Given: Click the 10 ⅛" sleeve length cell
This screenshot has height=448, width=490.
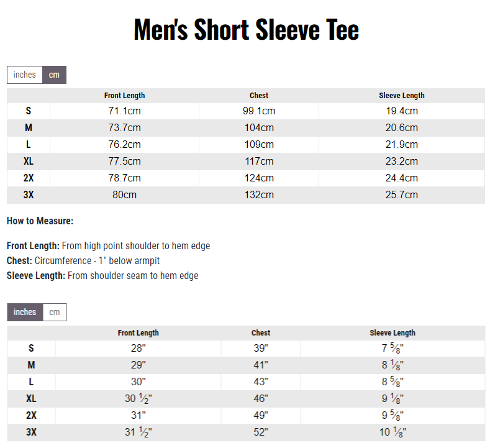Looking at the screenshot, I should [x=392, y=432].
